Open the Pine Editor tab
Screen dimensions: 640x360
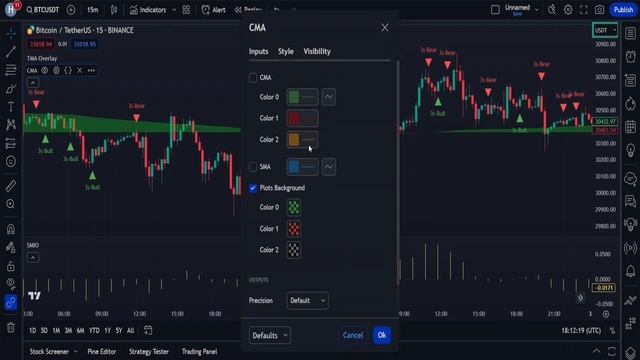pyautogui.click(x=102, y=351)
